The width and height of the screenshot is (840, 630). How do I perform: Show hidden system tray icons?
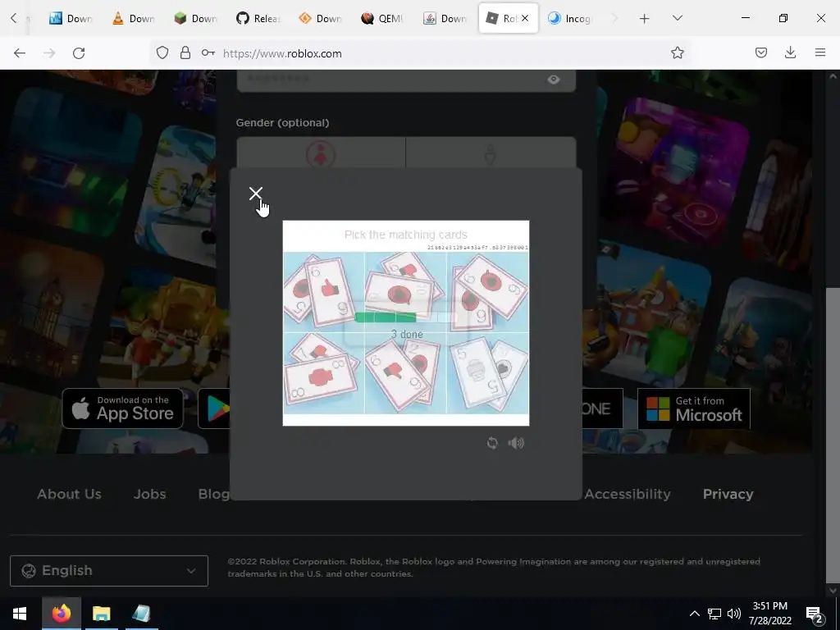694,614
